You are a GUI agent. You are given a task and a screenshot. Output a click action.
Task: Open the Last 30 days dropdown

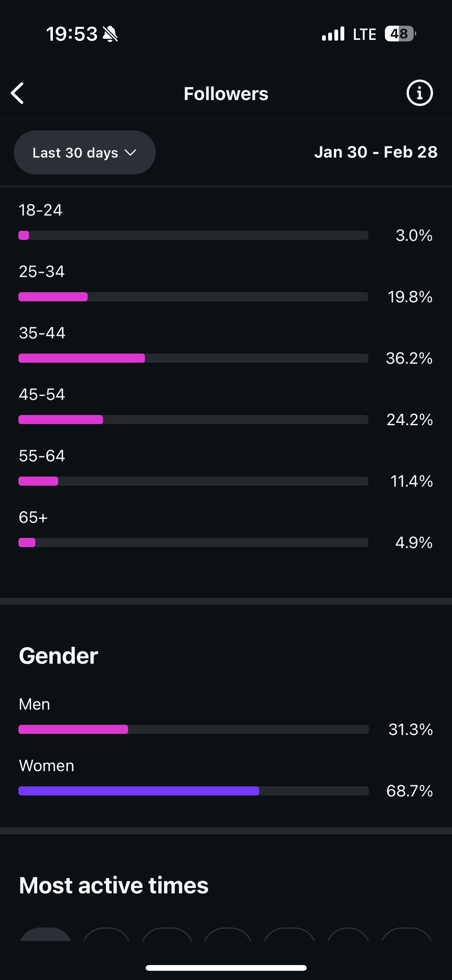[x=84, y=153]
